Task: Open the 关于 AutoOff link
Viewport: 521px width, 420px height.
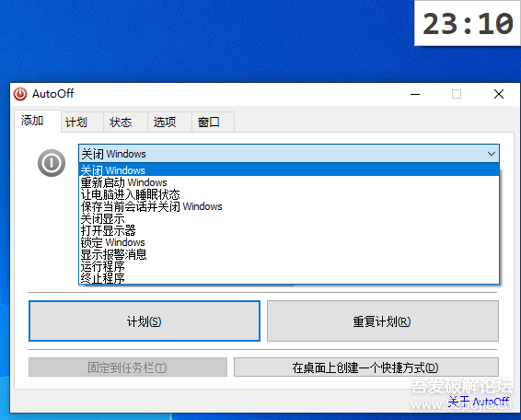Action: tap(479, 402)
